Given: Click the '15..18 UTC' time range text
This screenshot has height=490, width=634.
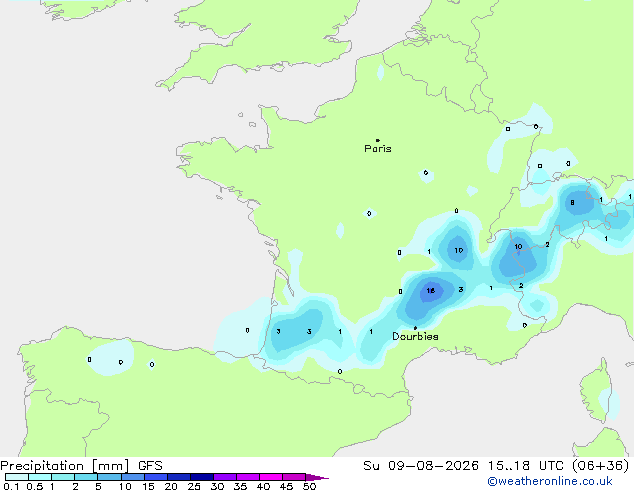Looking at the screenshot, I should pos(526,466).
